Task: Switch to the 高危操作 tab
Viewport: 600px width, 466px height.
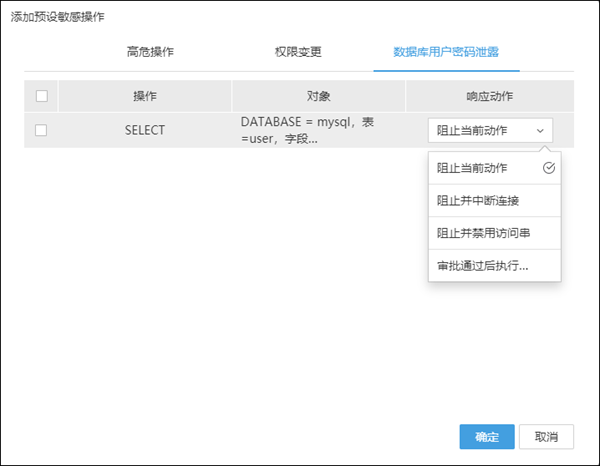Action: [x=150, y=51]
